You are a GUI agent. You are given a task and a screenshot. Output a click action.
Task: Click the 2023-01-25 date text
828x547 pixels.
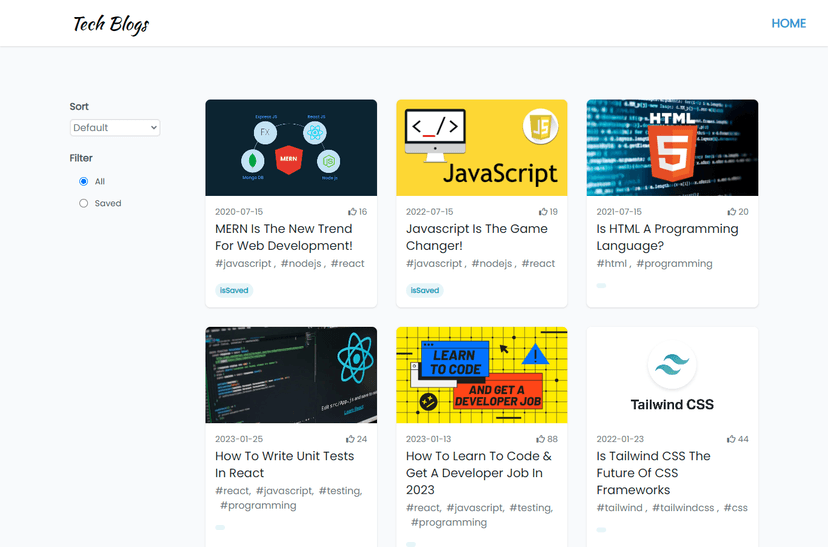pos(239,439)
